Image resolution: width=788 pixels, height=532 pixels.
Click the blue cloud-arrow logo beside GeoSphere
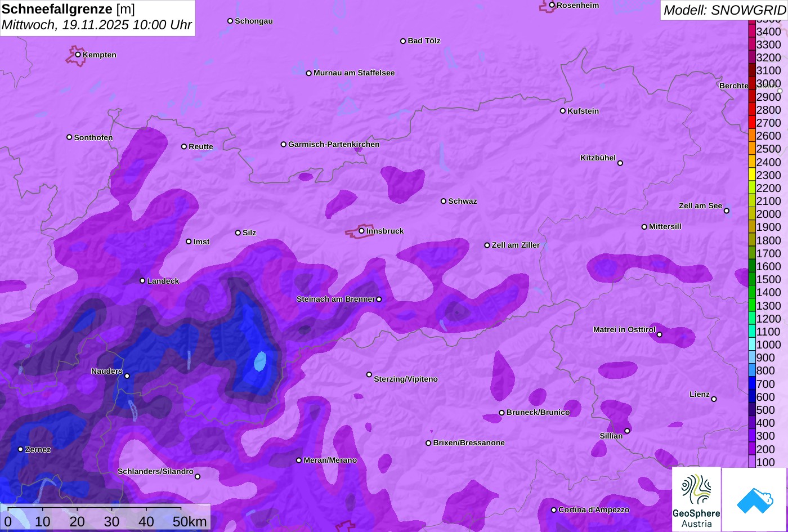[755, 499]
